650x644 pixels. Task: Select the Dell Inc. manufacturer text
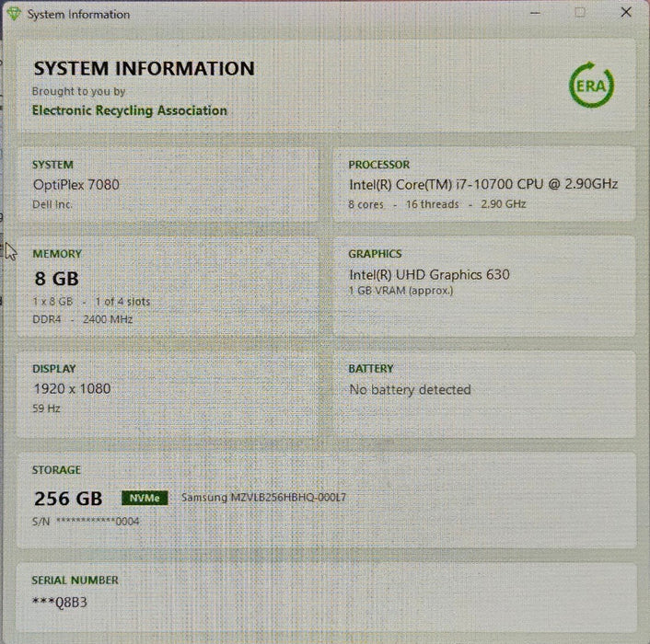pyautogui.click(x=52, y=204)
